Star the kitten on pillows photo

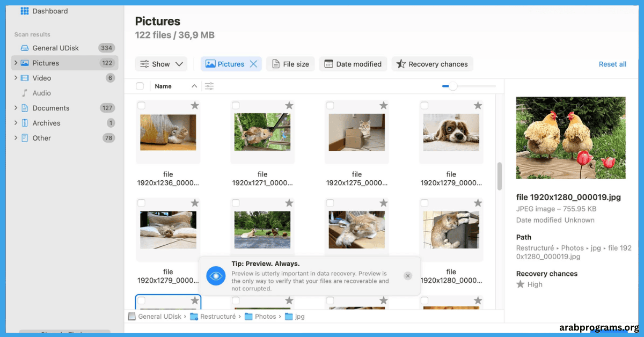click(x=195, y=203)
